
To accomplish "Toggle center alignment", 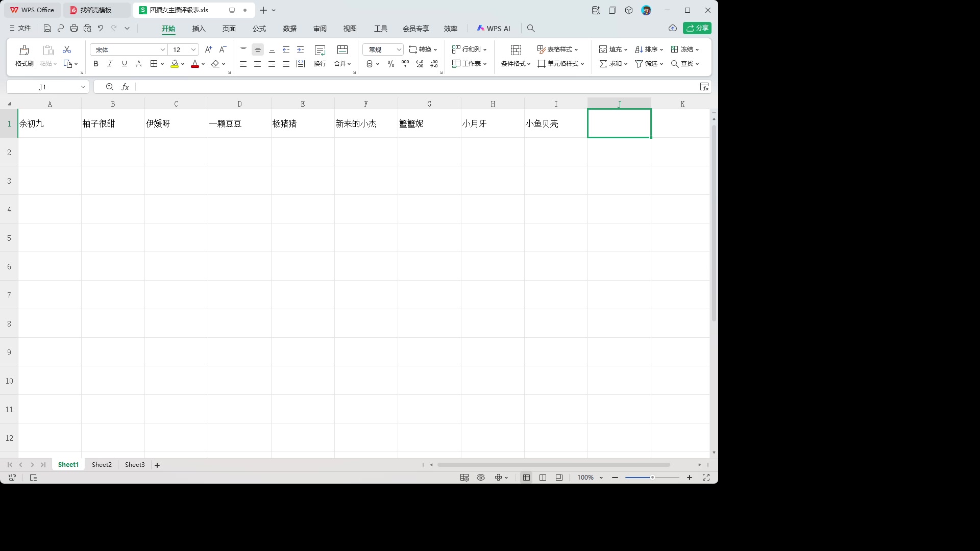I will 257,63.
